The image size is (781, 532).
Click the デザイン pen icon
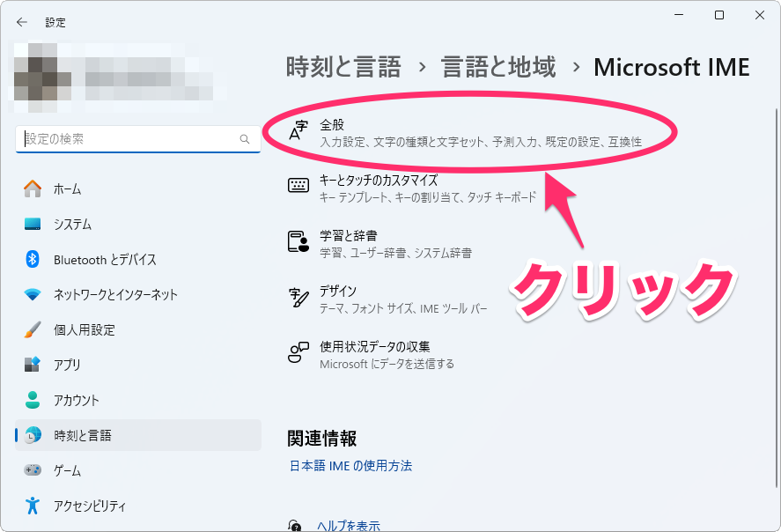[298, 297]
